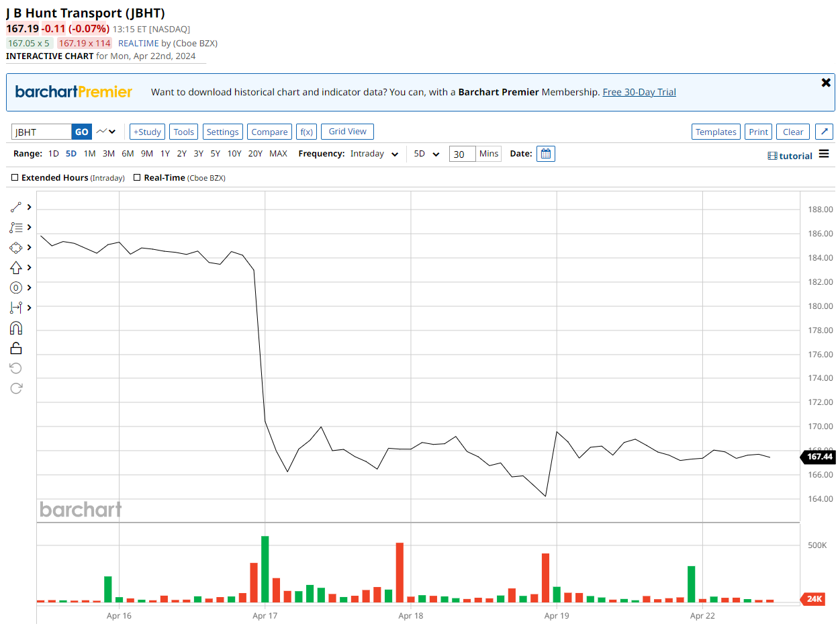The width and height of the screenshot is (840, 632).
Task: Click the Barchart Premier logo
Action: point(74,92)
